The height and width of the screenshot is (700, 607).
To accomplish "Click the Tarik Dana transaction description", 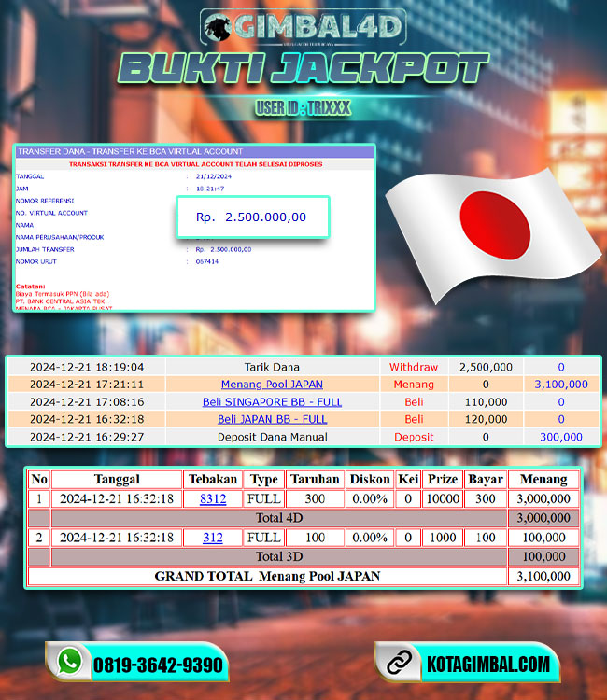I will click(272, 367).
